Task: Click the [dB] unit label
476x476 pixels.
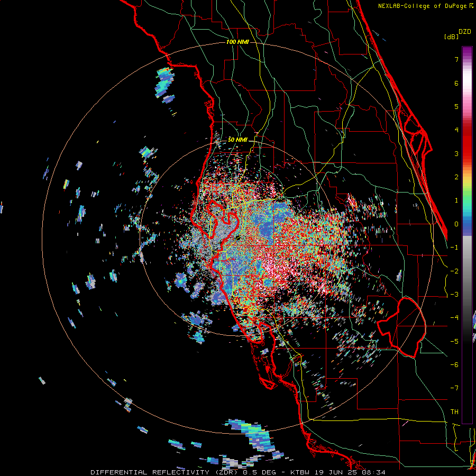Action: point(451,37)
